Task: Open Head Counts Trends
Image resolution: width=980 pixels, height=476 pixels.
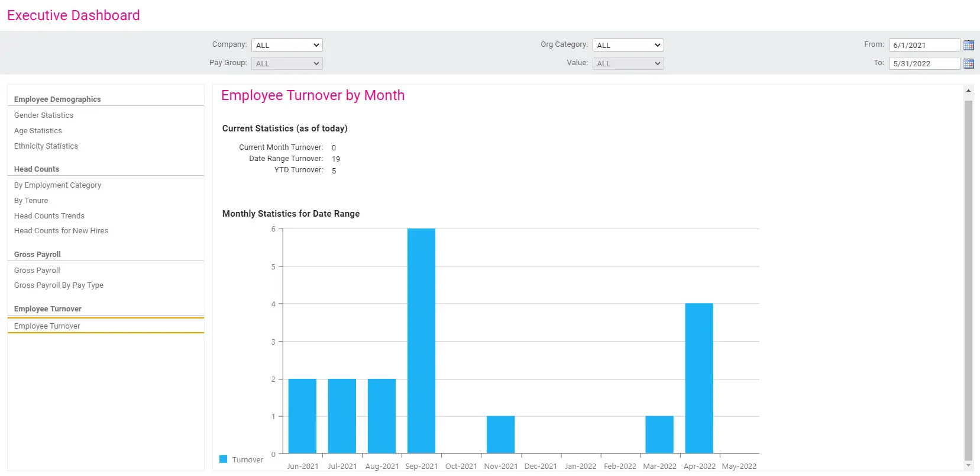Action: tap(49, 216)
